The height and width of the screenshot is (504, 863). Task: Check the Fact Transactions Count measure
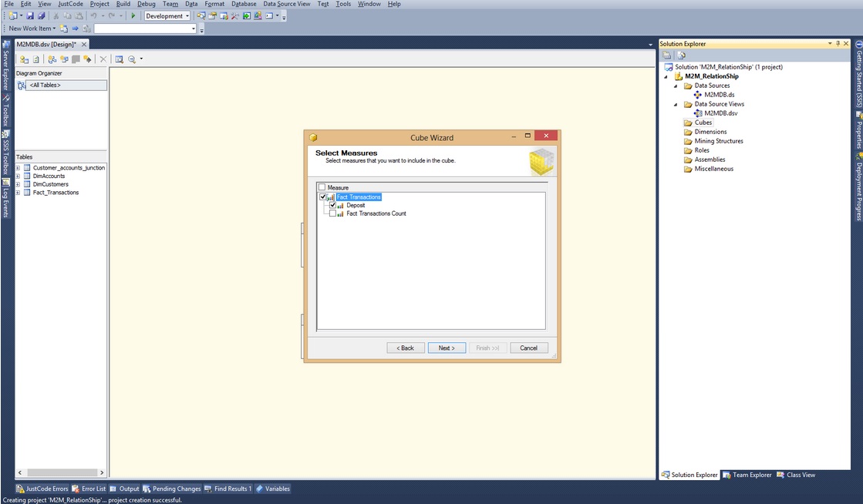332,213
